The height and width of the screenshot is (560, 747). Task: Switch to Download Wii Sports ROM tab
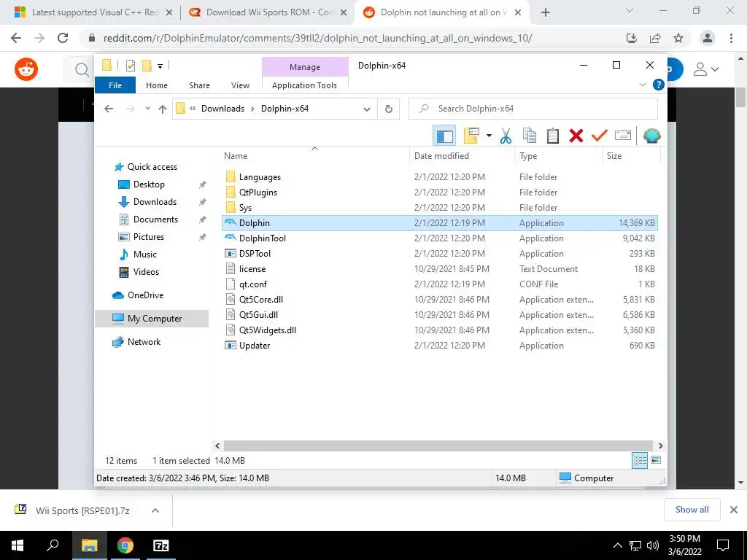pyautogui.click(x=267, y=12)
